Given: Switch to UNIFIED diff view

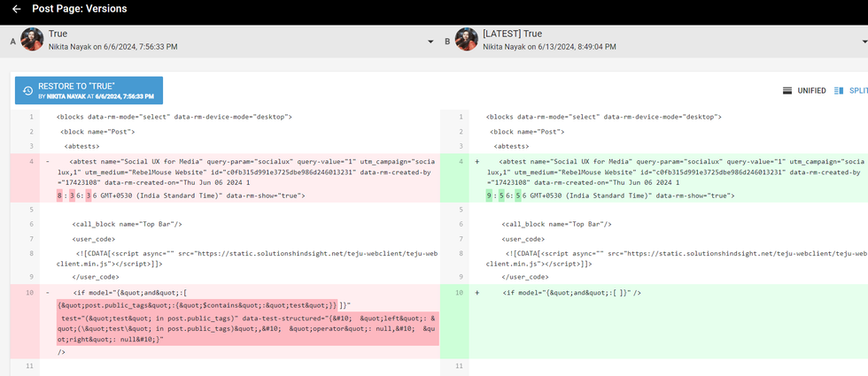Looking at the screenshot, I should tap(811, 90).
